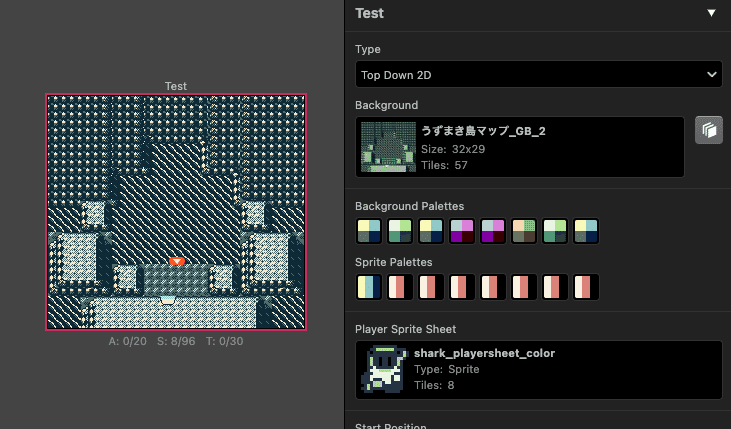
Task: Select the fifth sprite palette swatch
Action: point(493,287)
